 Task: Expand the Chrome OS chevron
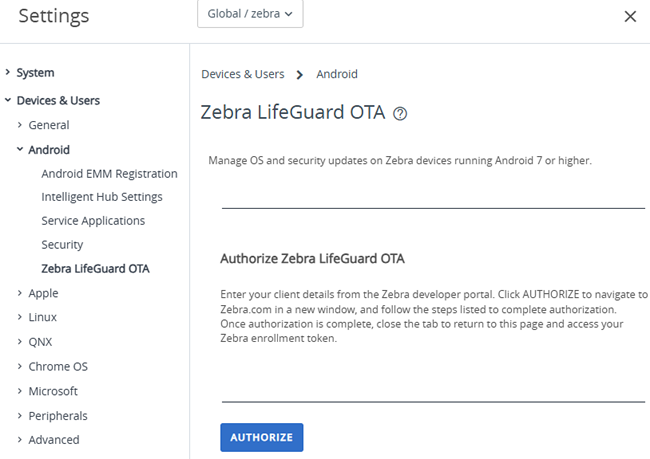19,366
